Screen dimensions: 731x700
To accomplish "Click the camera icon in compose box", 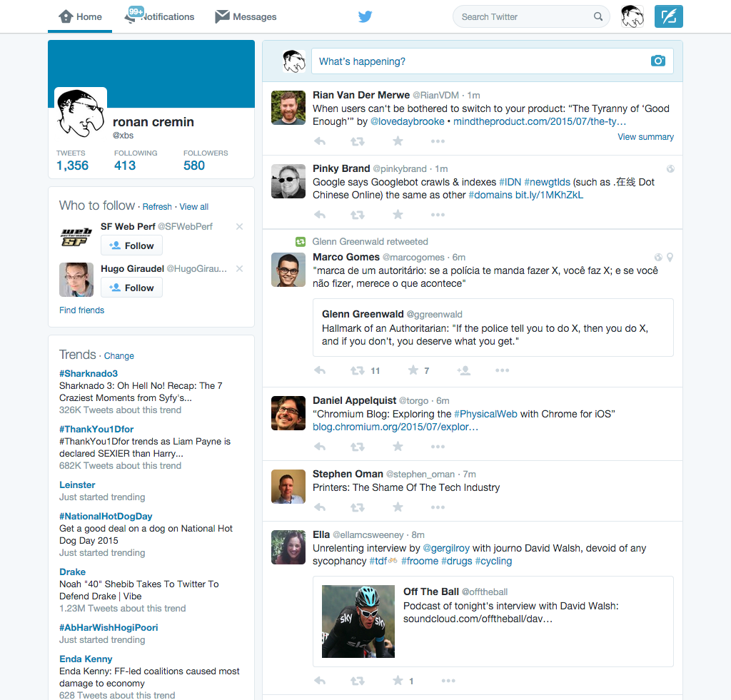I will (658, 61).
